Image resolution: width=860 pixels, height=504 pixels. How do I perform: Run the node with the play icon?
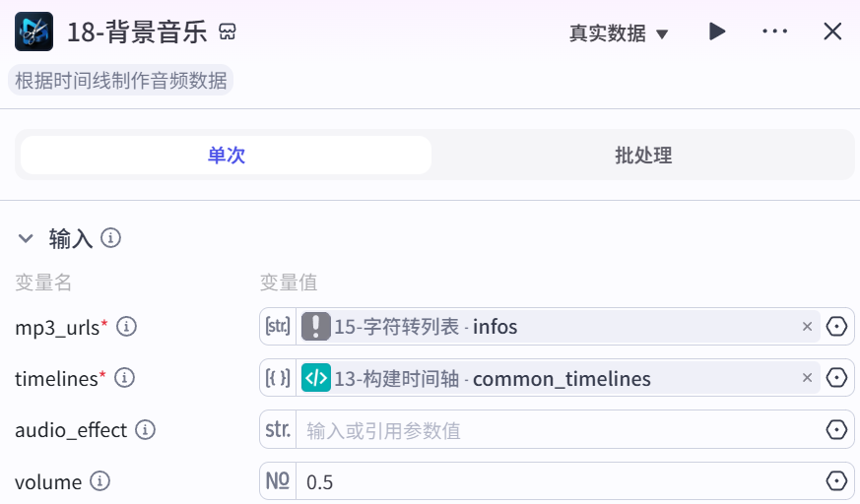717,31
